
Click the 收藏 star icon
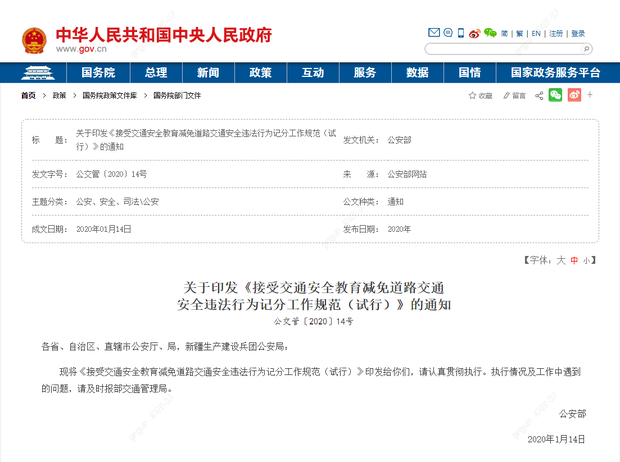(472, 95)
